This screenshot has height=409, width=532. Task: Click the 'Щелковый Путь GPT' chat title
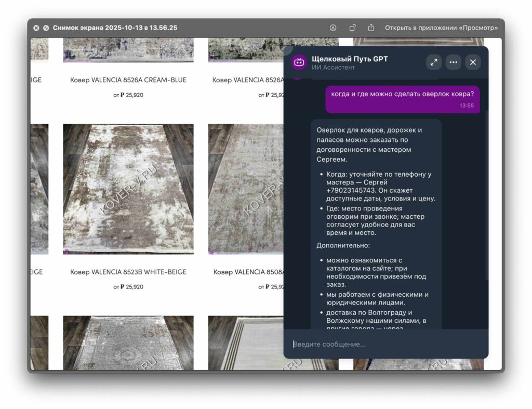click(349, 59)
